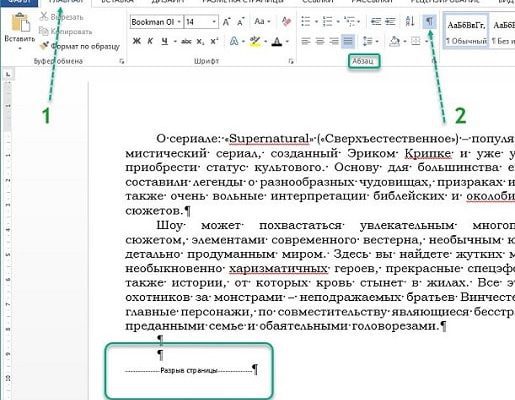Center align text
The image size is (515, 400).
point(320,41)
